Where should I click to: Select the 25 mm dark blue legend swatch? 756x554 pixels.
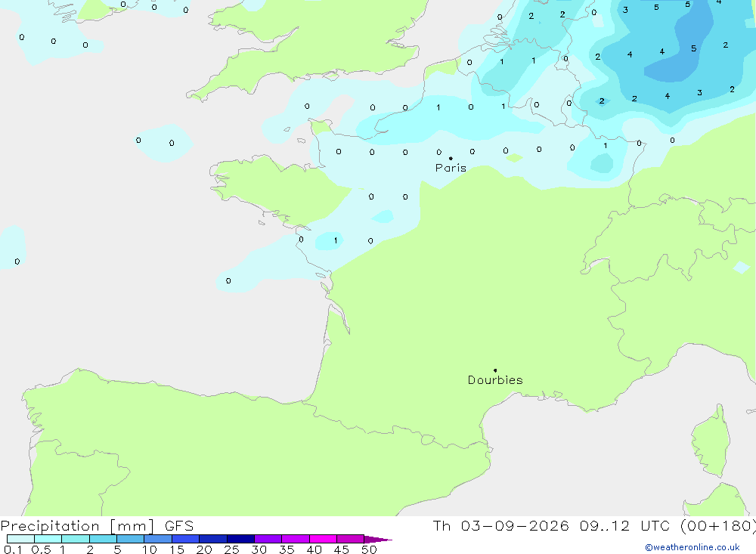240,539
